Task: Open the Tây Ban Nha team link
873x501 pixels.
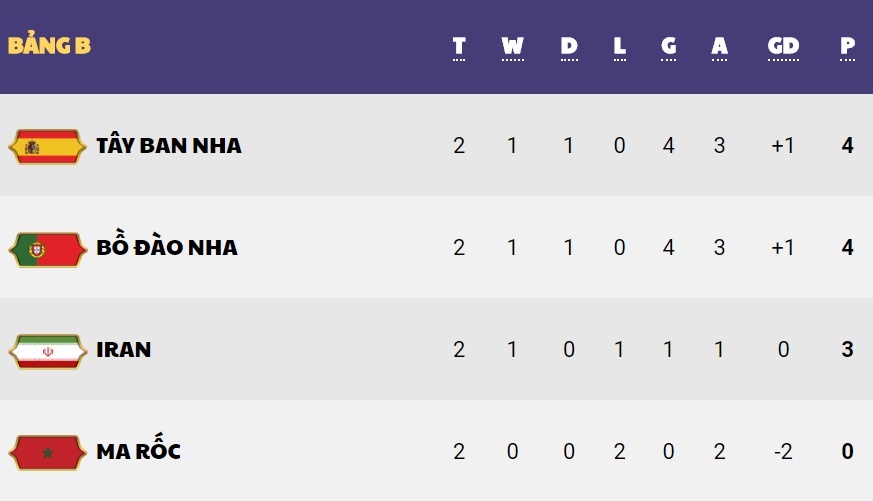Action: pyautogui.click(x=169, y=146)
